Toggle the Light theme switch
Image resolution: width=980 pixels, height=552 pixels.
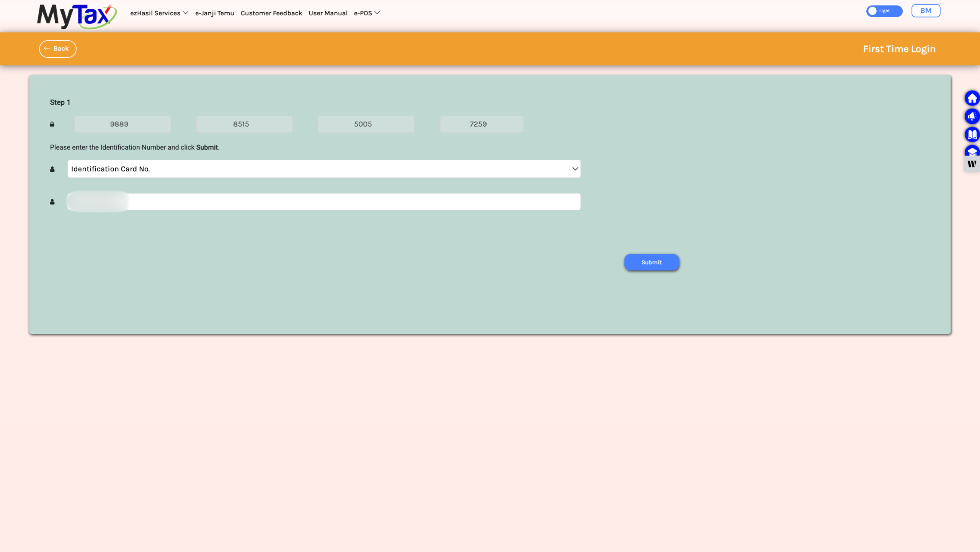(x=884, y=11)
